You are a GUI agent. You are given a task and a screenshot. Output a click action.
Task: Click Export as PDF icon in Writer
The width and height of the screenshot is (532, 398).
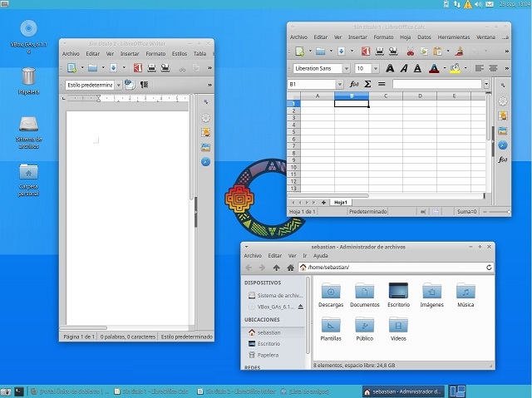point(138,67)
